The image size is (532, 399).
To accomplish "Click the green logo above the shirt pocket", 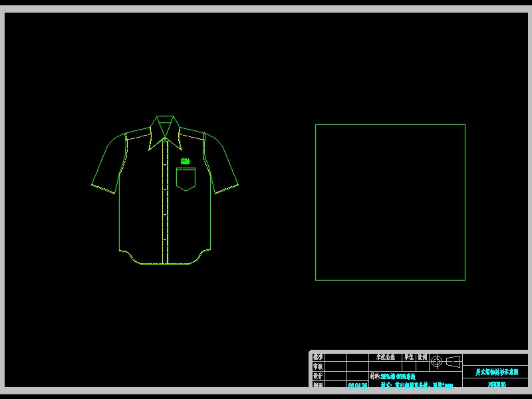I will click(186, 161).
